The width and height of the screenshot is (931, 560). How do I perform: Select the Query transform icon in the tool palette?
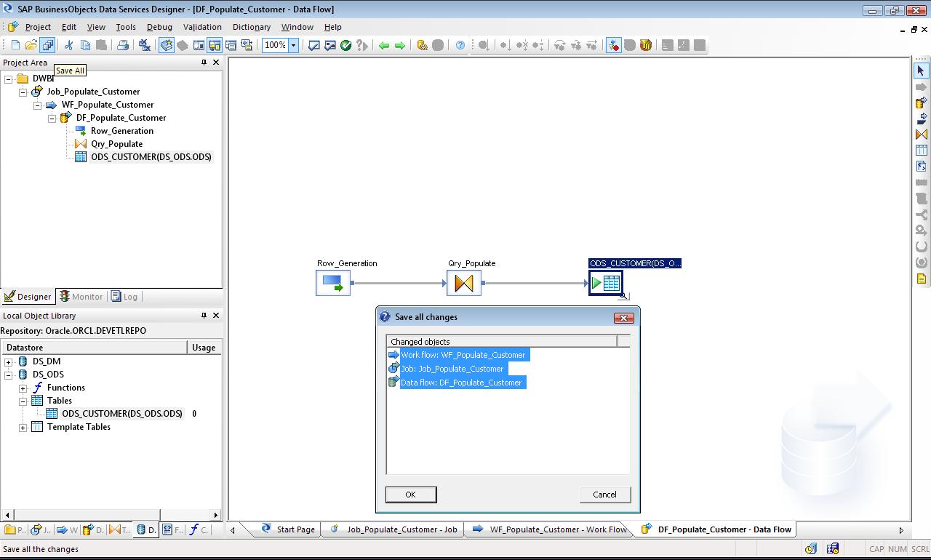pos(921,135)
